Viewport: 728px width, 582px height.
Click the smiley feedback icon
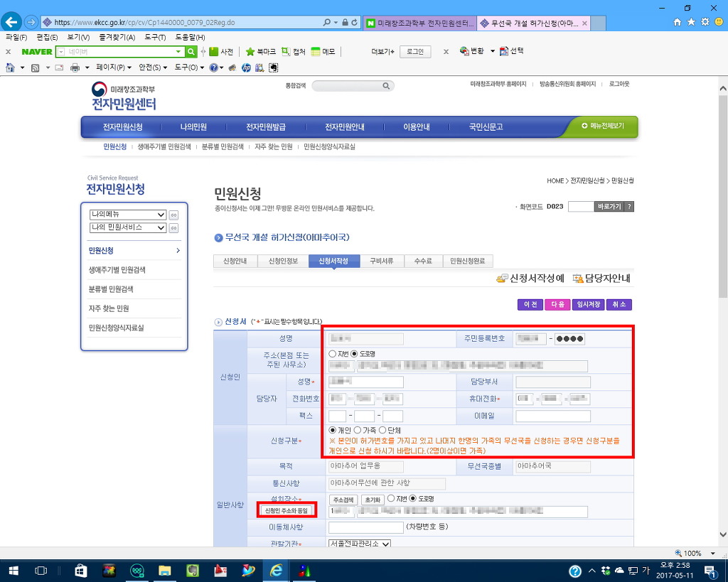pyautogui.click(x=719, y=22)
